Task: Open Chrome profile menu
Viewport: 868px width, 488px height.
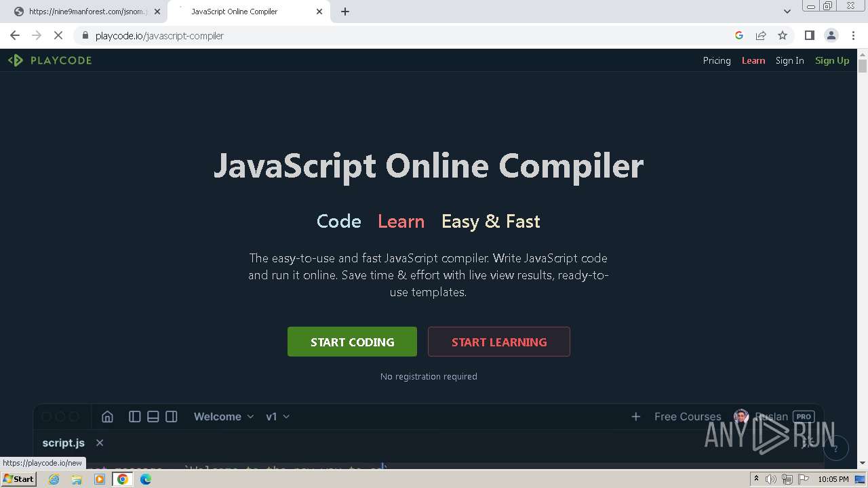Action: (831, 35)
